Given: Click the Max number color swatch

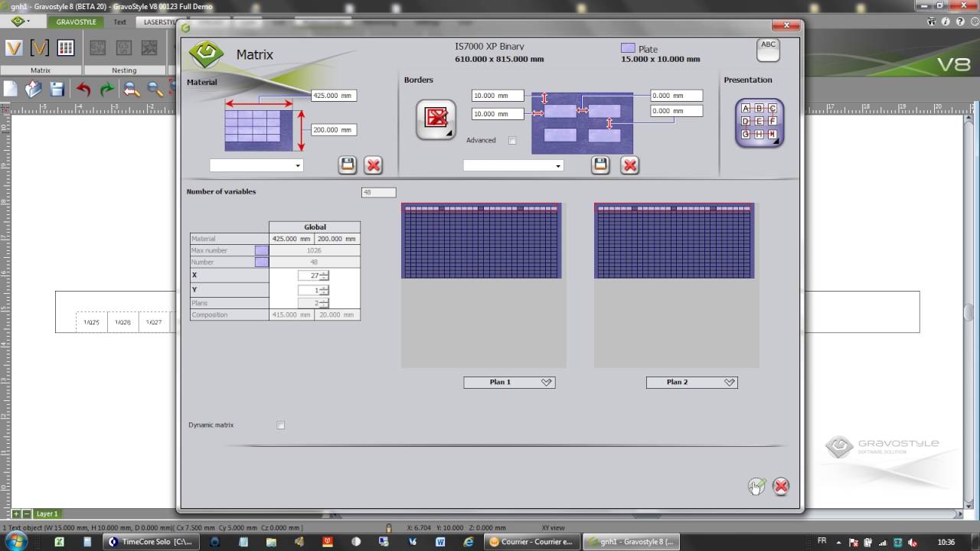Looking at the screenshot, I should (x=262, y=250).
